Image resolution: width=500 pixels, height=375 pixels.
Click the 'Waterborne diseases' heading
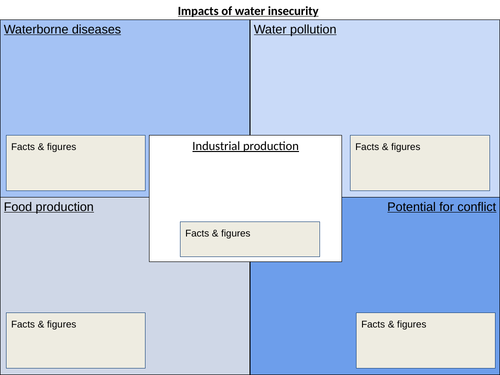pyautogui.click(x=62, y=30)
